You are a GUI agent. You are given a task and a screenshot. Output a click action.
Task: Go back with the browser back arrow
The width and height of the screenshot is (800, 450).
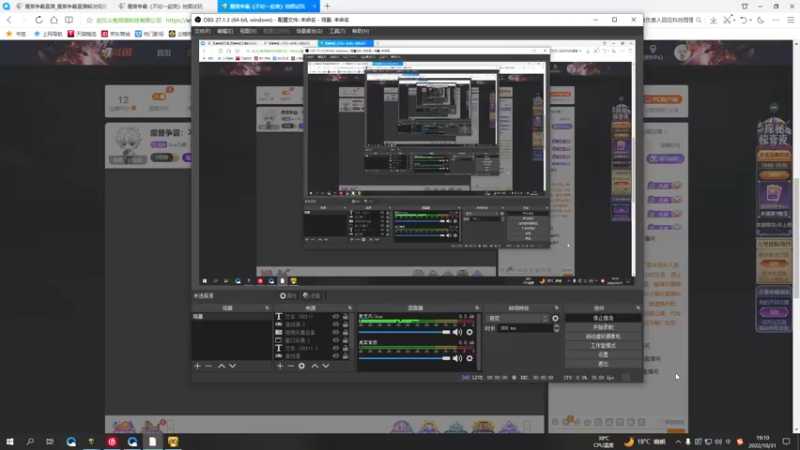[9, 20]
